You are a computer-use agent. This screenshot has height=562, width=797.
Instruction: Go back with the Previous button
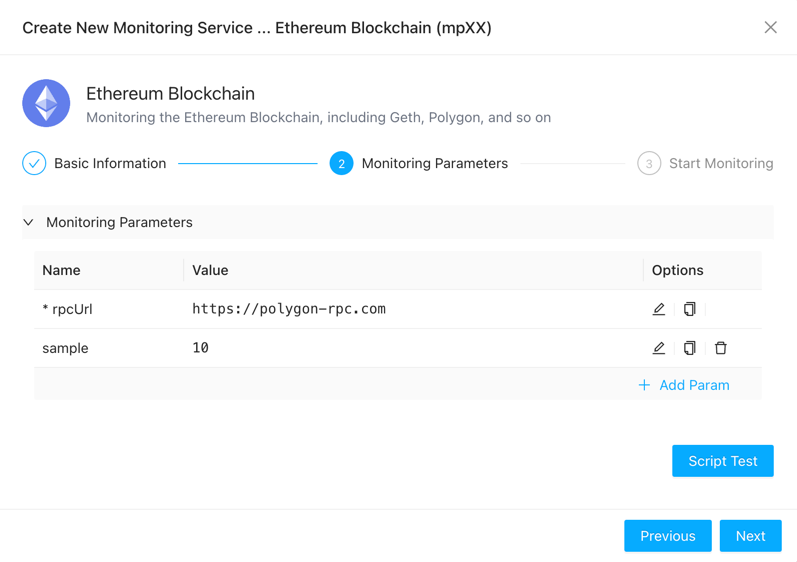click(667, 536)
